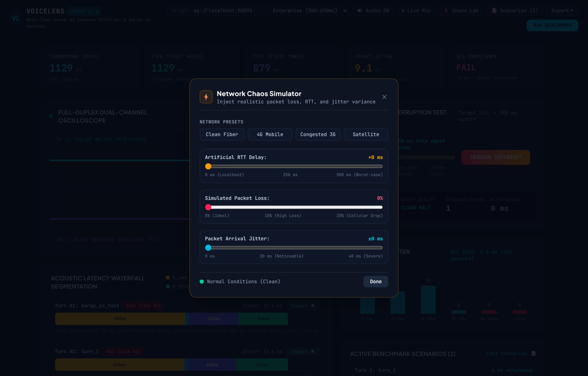Image resolution: width=588 pixels, height=376 pixels.
Task: Click Done to close the chaos simulator
Action: [375, 282]
